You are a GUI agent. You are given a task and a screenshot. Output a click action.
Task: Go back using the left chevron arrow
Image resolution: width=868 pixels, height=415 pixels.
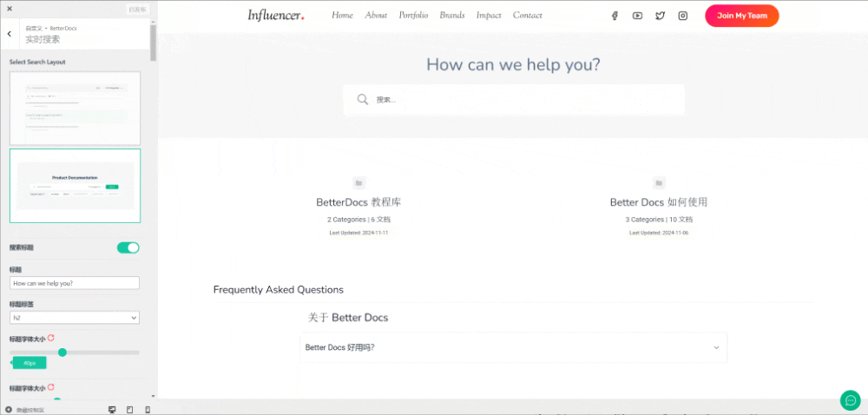[10, 34]
